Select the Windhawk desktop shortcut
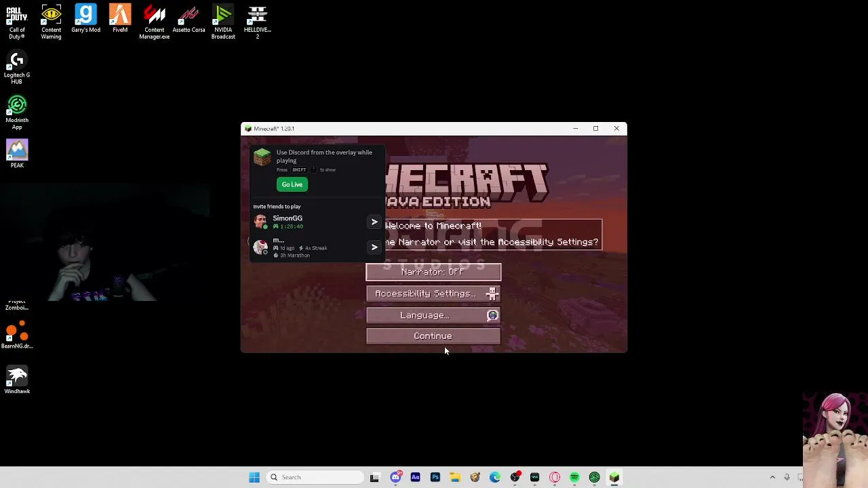This screenshot has height=488, width=868. pos(17,380)
